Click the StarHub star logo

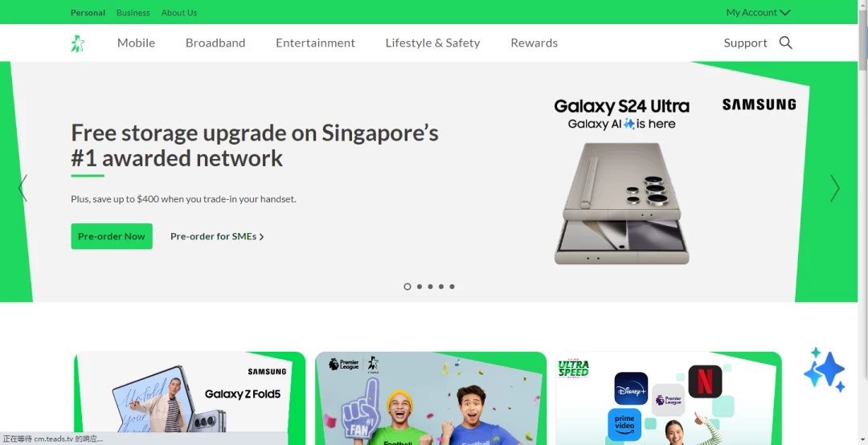point(77,43)
